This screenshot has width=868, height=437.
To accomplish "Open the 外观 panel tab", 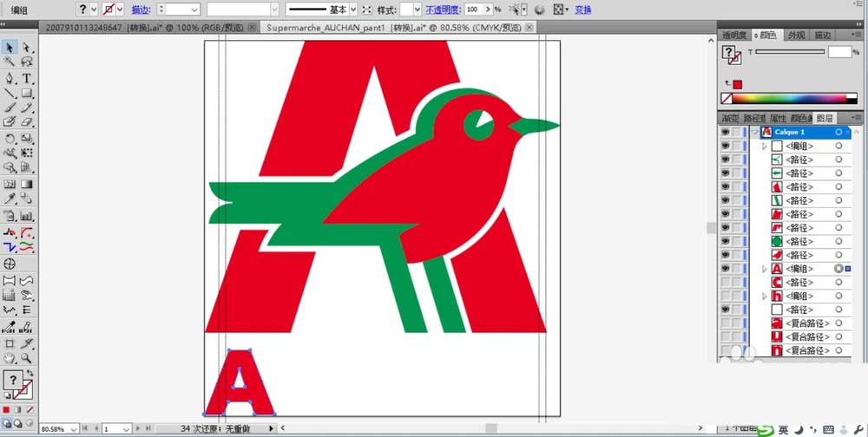I will [x=796, y=35].
